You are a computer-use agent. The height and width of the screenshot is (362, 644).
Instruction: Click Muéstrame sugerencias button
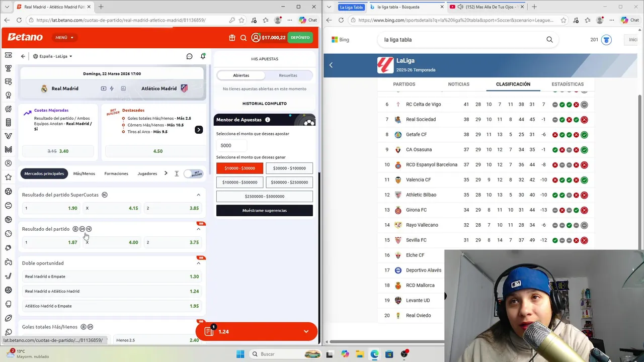265,211
